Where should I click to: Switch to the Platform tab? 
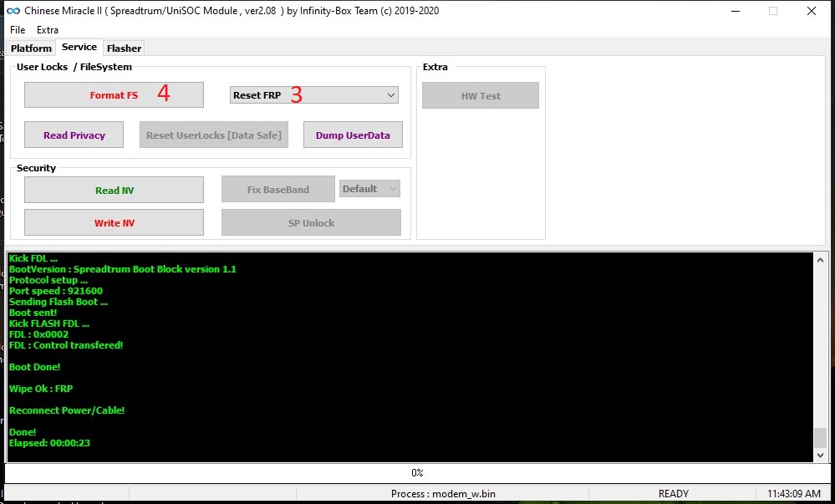[31, 48]
